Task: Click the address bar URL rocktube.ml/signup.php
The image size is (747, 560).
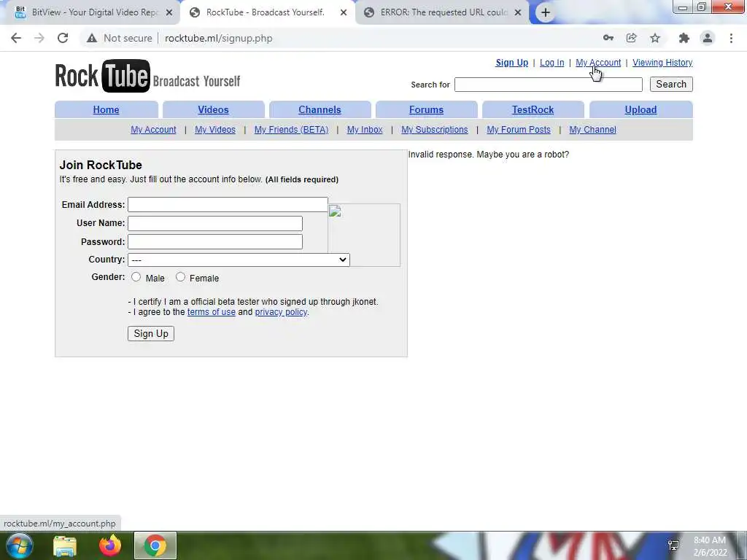Action: click(x=219, y=38)
